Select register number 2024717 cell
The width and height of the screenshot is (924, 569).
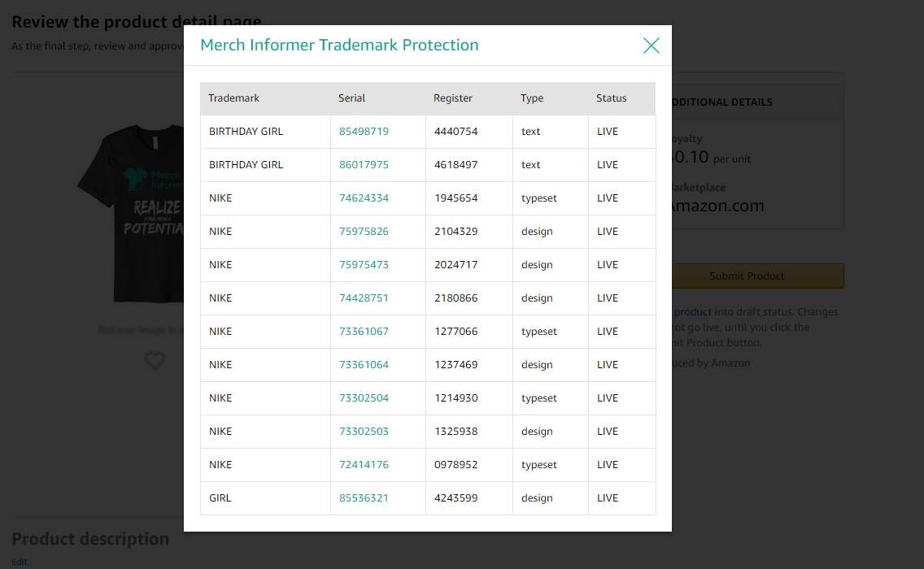(469, 265)
